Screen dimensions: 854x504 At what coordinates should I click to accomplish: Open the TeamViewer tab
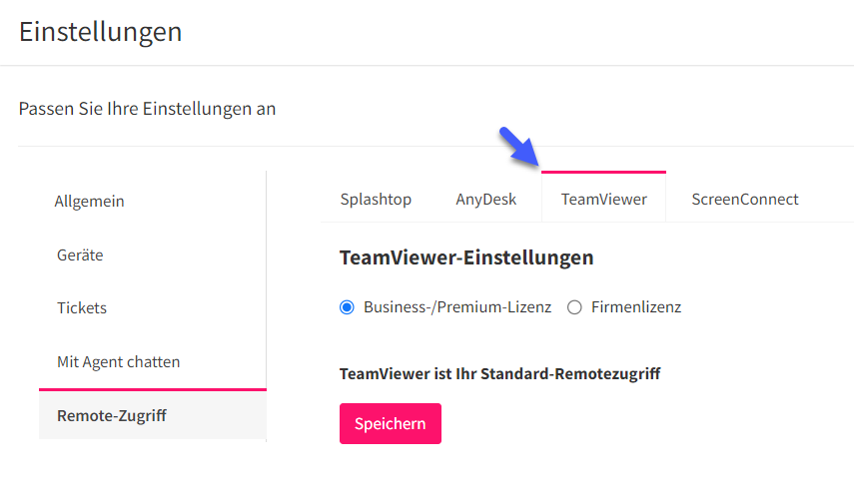click(x=604, y=200)
